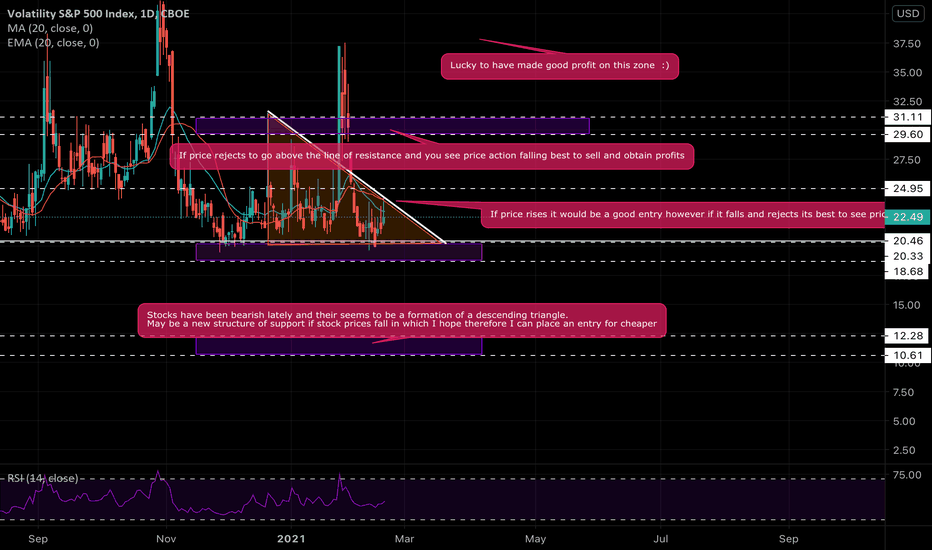This screenshot has width=932, height=550.
Task: Open the EMA (20, close, 0) indicator label
Action: click(53, 43)
